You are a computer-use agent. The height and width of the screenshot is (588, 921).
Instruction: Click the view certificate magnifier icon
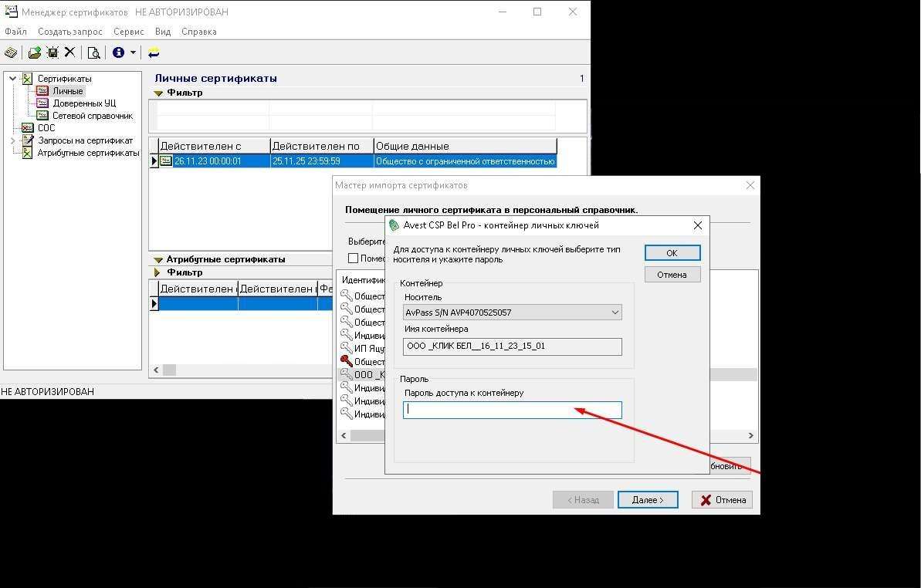click(x=93, y=52)
